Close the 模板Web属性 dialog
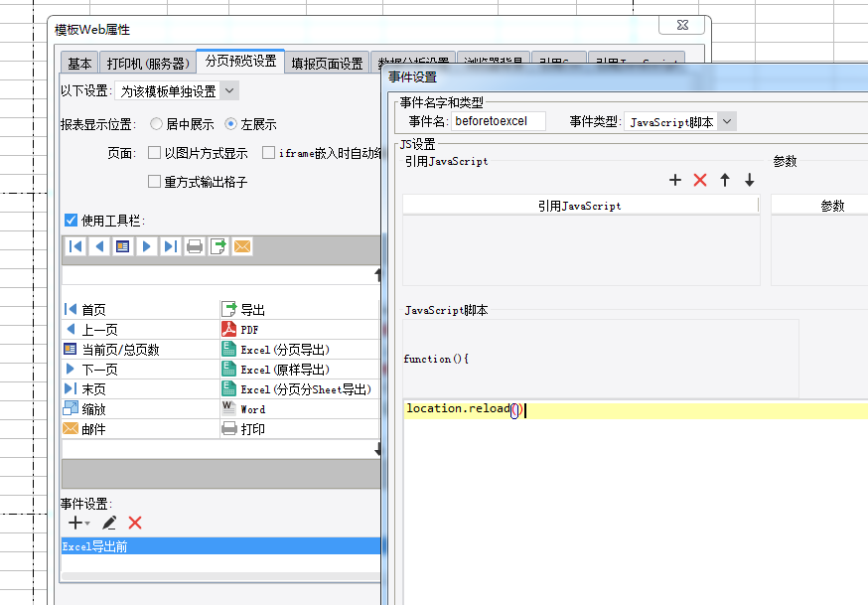868x605 pixels. 682,26
